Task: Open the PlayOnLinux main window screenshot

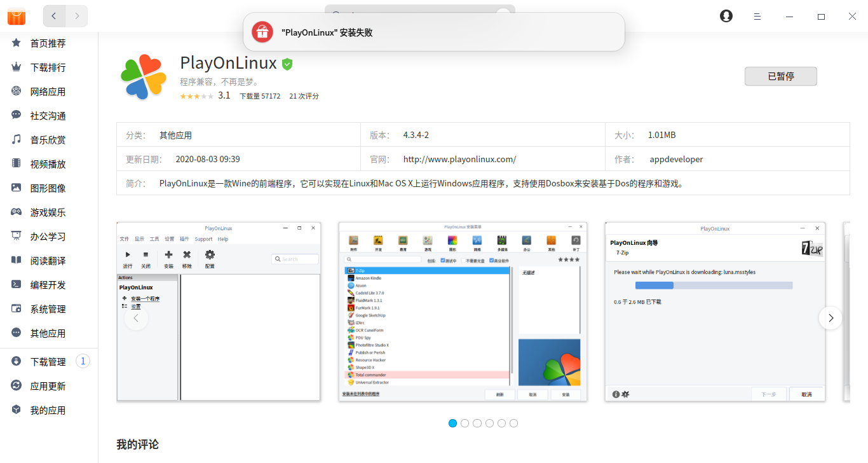Action: (219, 312)
